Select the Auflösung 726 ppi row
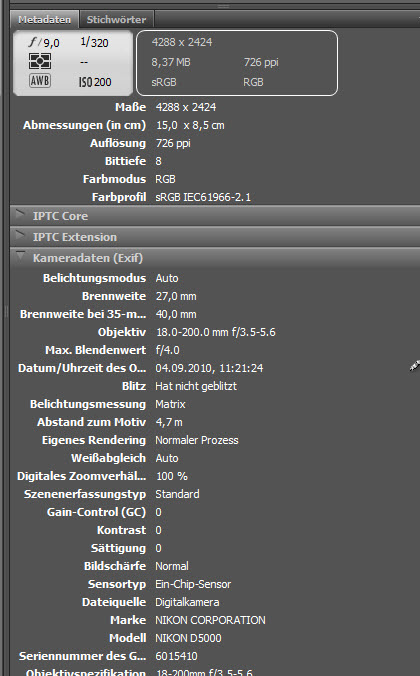Image resolution: width=420 pixels, height=676 pixels. pos(215,143)
